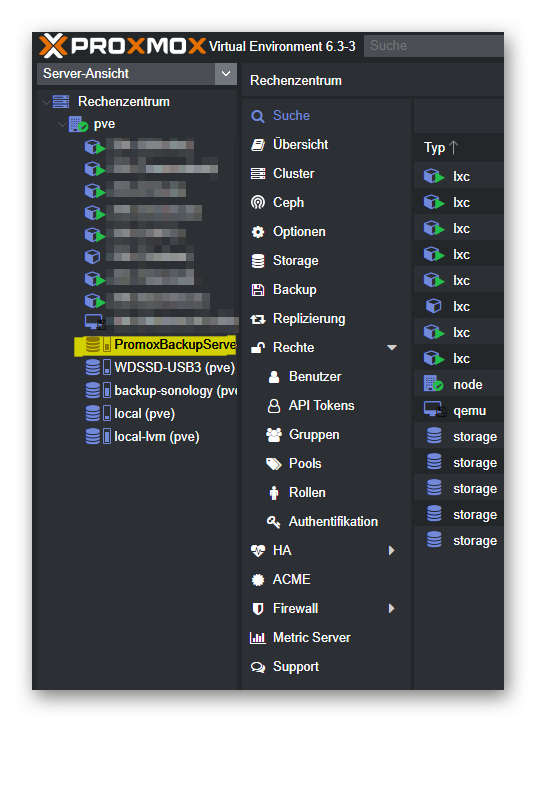
Task: Select PromoxBackupServer storage in tree
Action: (155, 345)
